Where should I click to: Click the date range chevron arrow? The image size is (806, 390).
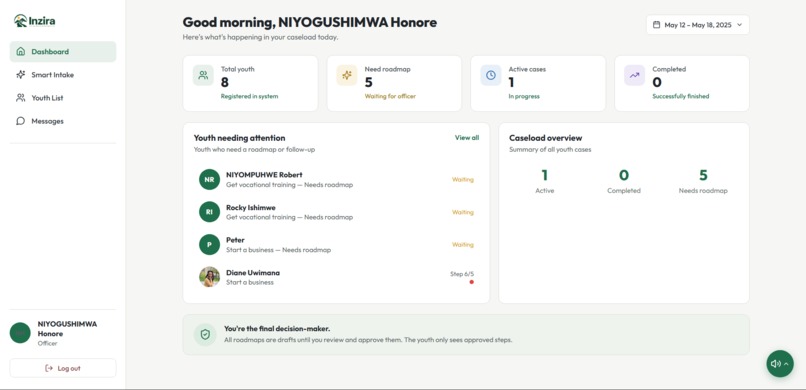click(x=740, y=25)
